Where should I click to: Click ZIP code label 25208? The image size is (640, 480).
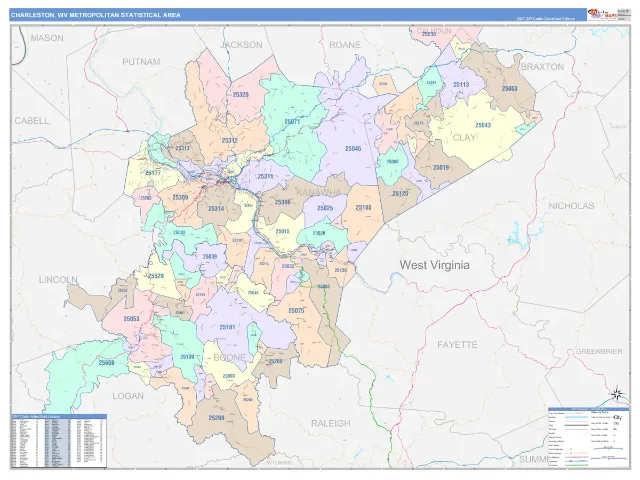click(x=216, y=418)
